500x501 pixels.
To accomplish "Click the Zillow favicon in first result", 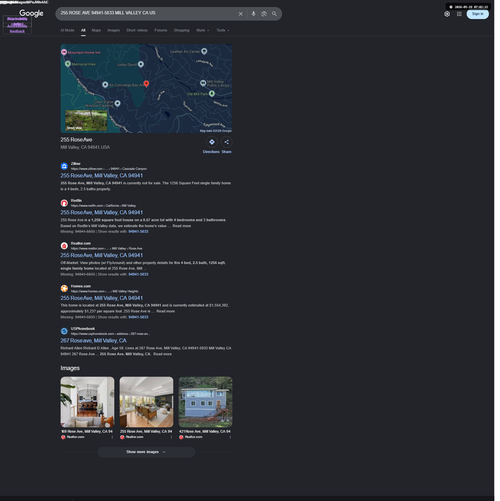I will tap(64, 166).
